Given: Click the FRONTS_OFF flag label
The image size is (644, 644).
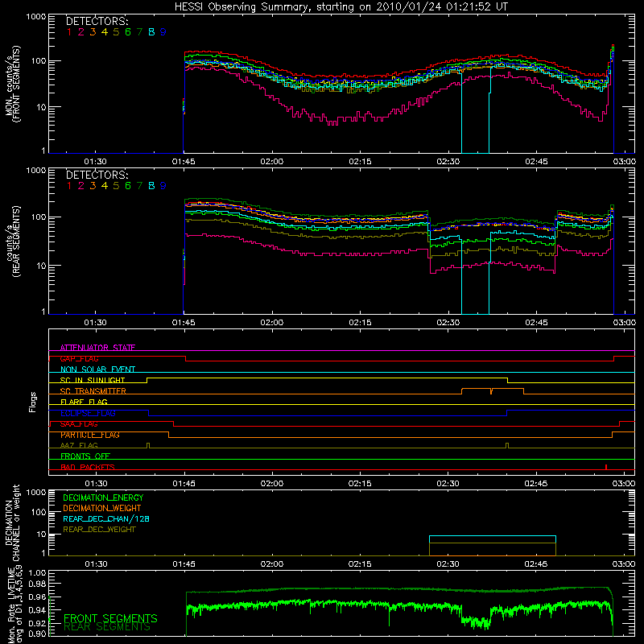Looking at the screenshot, I should coord(85,456).
